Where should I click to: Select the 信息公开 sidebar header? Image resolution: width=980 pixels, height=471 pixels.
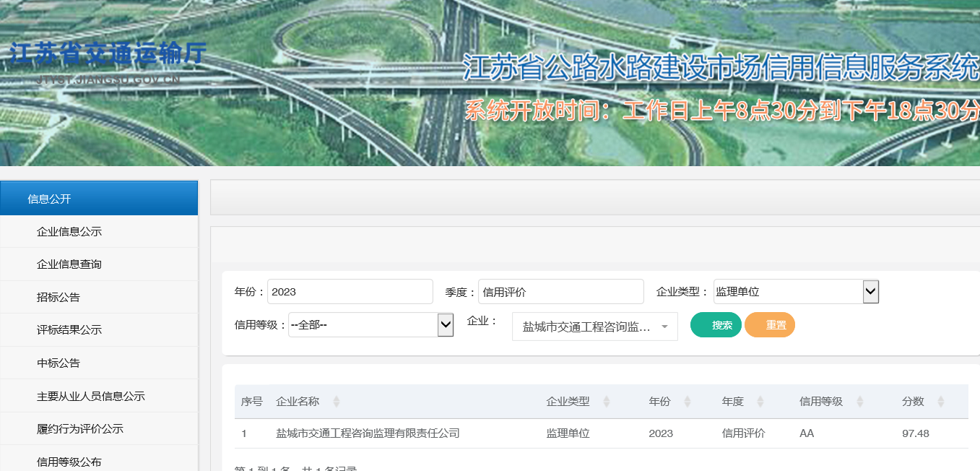click(99, 199)
